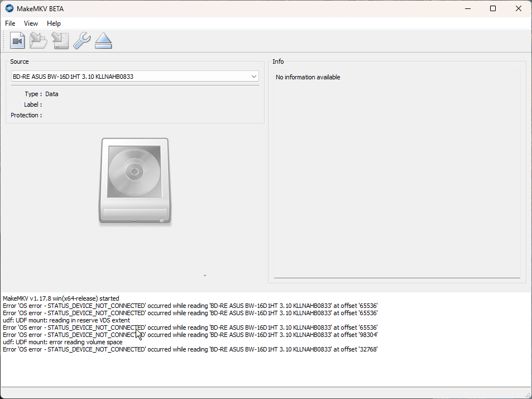Click the small splitter arrow below drive image
532x399 pixels.
click(x=205, y=275)
